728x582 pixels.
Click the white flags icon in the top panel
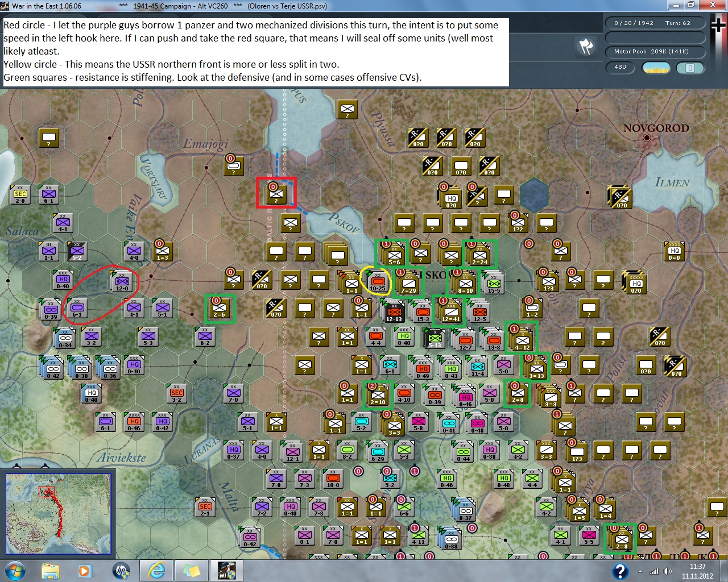point(586,45)
